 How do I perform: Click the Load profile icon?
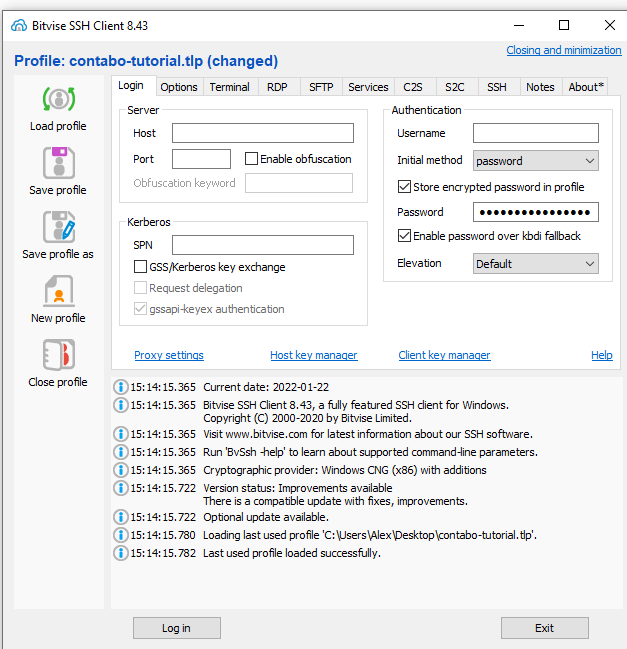click(x=59, y=99)
